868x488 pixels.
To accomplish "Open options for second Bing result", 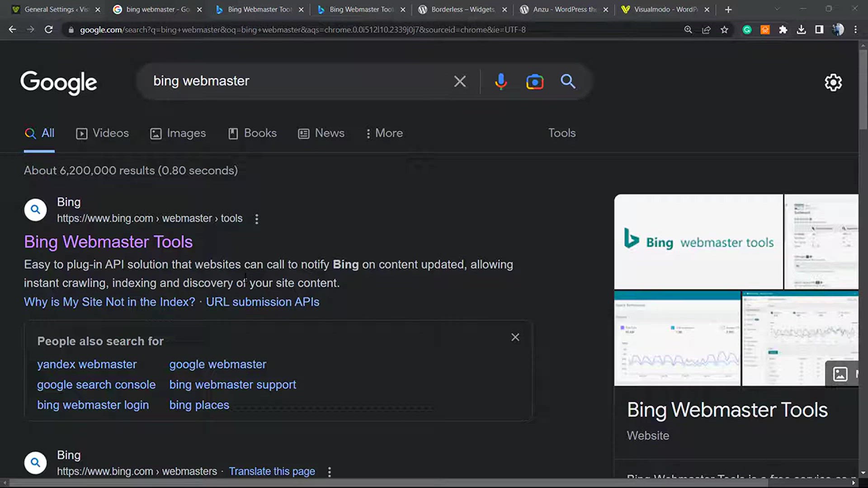I will click(x=330, y=472).
